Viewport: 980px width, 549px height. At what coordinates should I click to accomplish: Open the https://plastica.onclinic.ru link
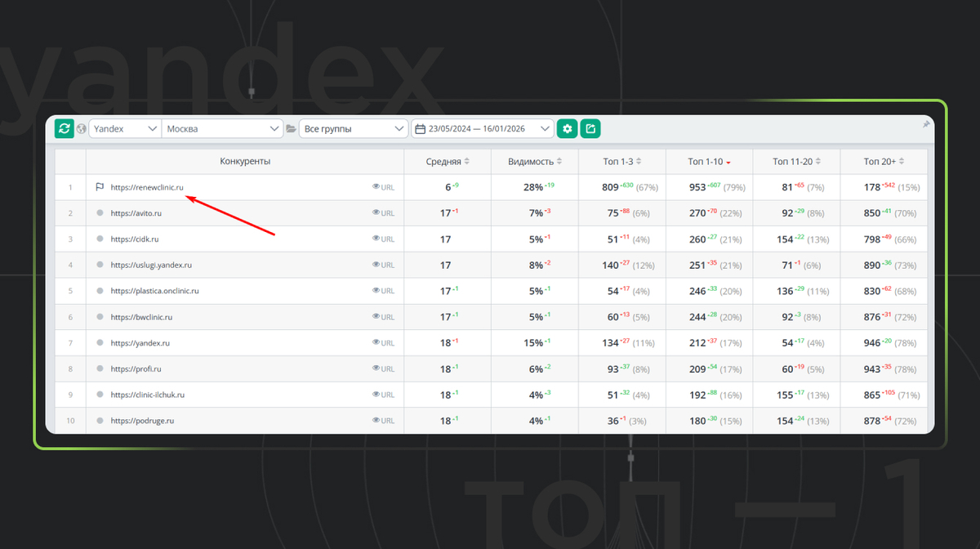click(155, 291)
